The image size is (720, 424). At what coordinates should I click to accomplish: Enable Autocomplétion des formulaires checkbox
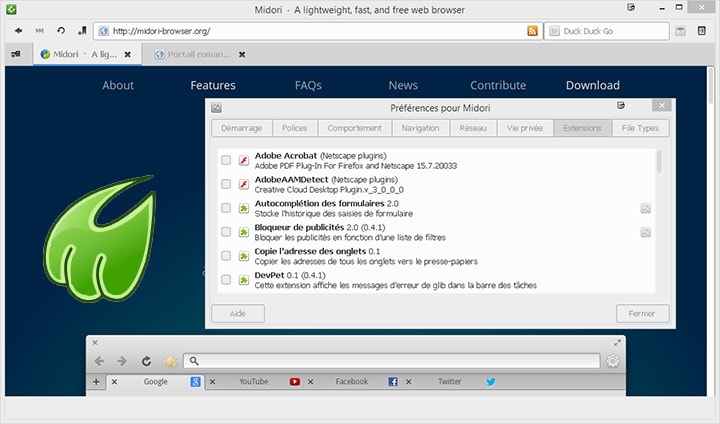click(226, 208)
